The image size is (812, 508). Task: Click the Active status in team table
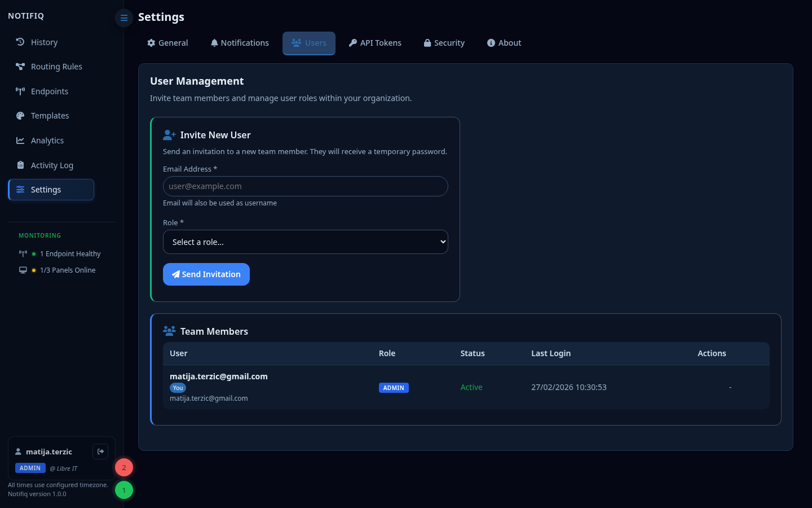pyautogui.click(x=471, y=387)
